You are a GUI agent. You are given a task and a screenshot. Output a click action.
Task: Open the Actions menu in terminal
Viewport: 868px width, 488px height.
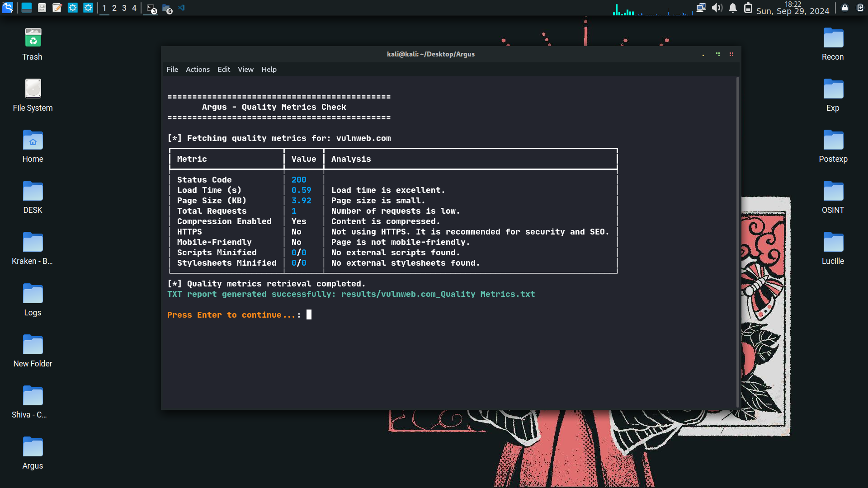click(x=198, y=69)
